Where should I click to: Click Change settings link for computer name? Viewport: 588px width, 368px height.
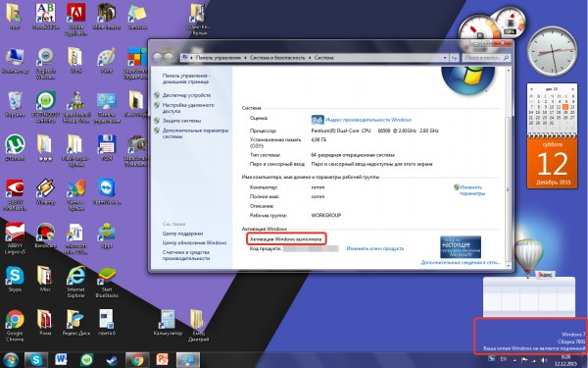click(x=471, y=190)
